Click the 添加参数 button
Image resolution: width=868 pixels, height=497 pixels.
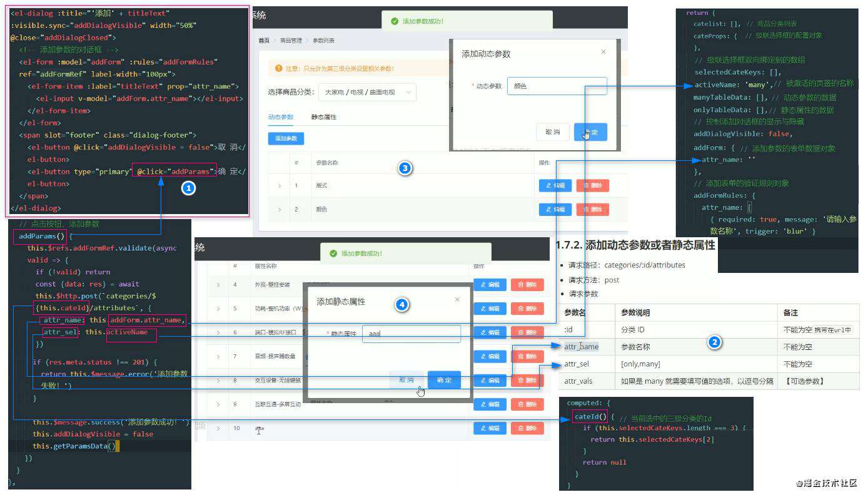tap(286, 138)
